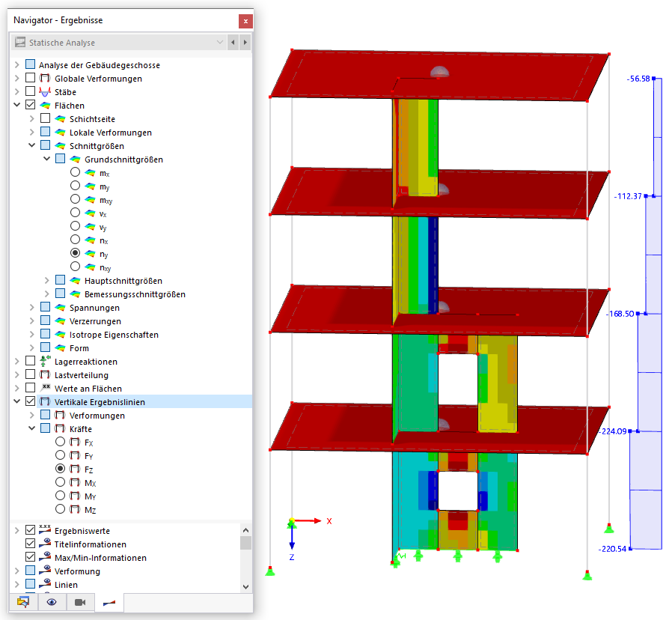Switch to the results tab

(109, 603)
